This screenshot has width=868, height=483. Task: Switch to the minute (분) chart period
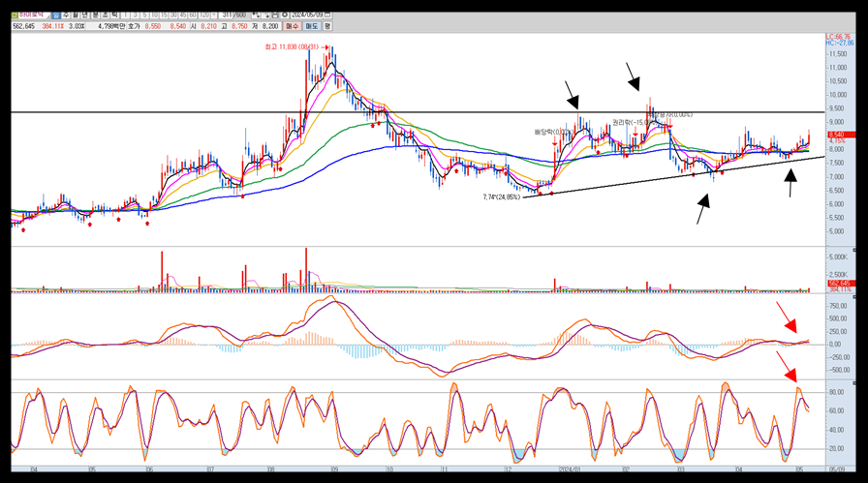[95, 15]
